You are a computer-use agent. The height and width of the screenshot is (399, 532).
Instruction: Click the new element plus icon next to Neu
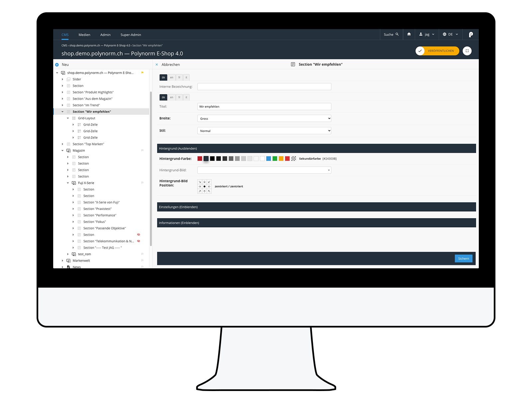[x=57, y=64]
